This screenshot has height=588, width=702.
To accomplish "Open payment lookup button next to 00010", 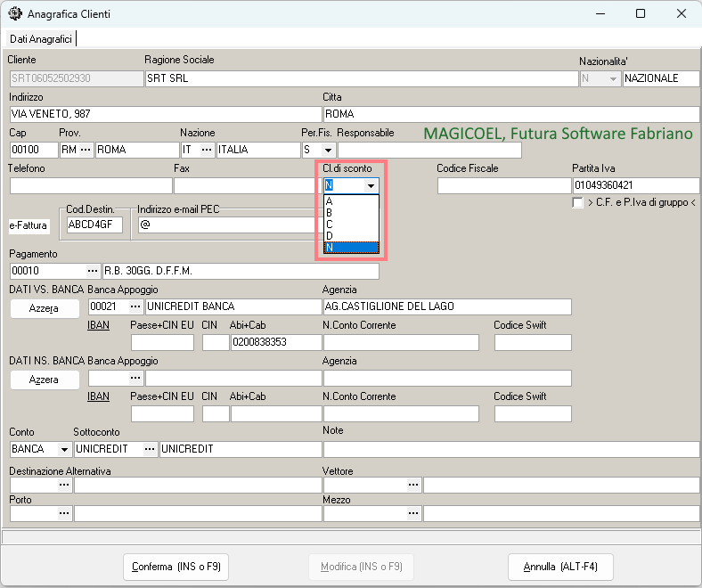I will pyautogui.click(x=93, y=271).
